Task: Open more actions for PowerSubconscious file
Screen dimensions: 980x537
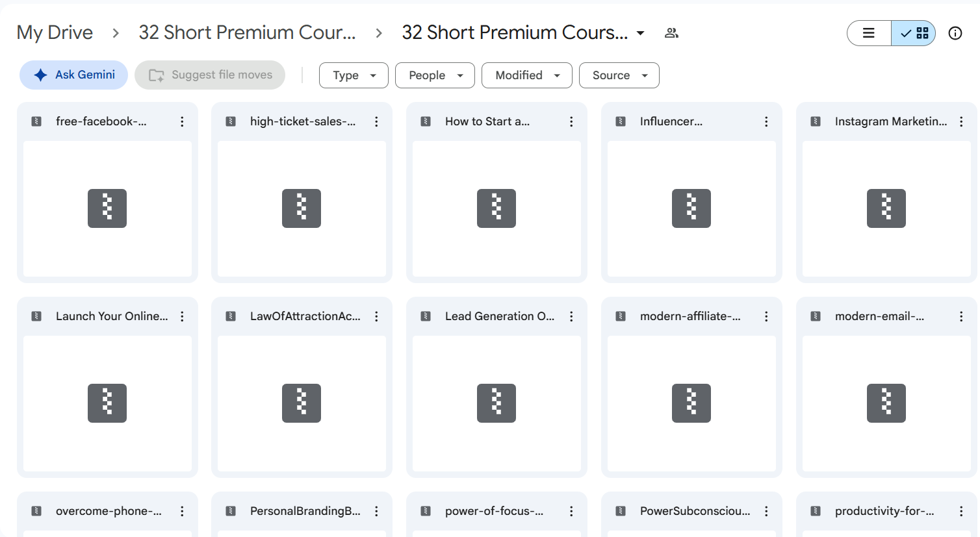Action: [x=766, y=511]
